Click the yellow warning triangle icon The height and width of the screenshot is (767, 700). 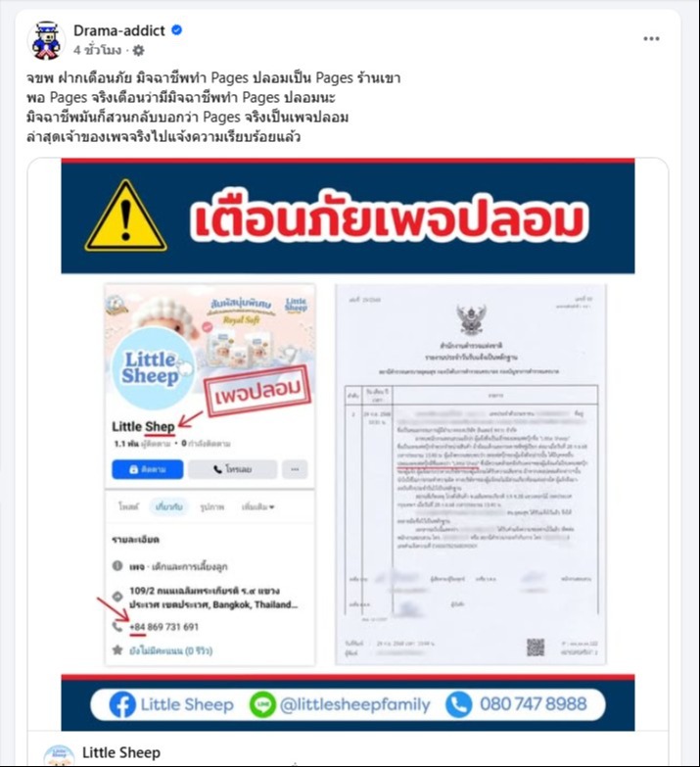point(125,216)
